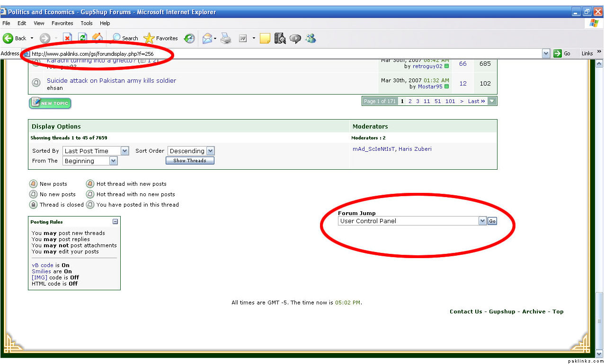
Task: Open the From The dropdown
Action: pos(113,161)
